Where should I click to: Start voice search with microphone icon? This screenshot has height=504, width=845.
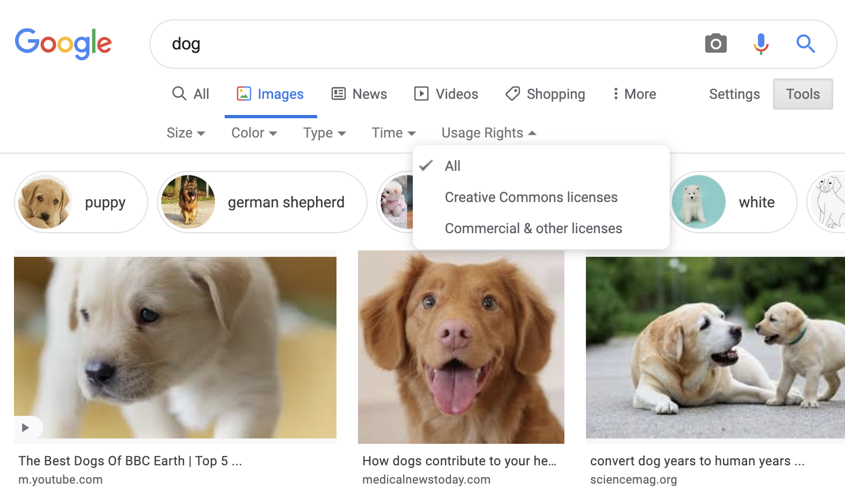(761, 44)
